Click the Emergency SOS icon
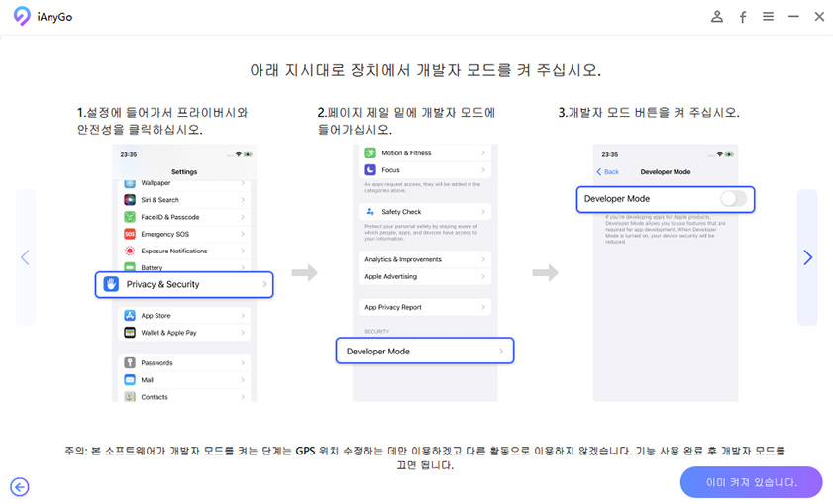The width and height of the screenshot is (833, 504). (130, 234)
